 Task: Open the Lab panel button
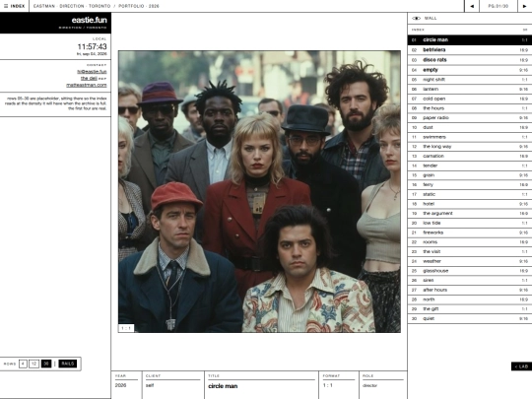(521, 366)
